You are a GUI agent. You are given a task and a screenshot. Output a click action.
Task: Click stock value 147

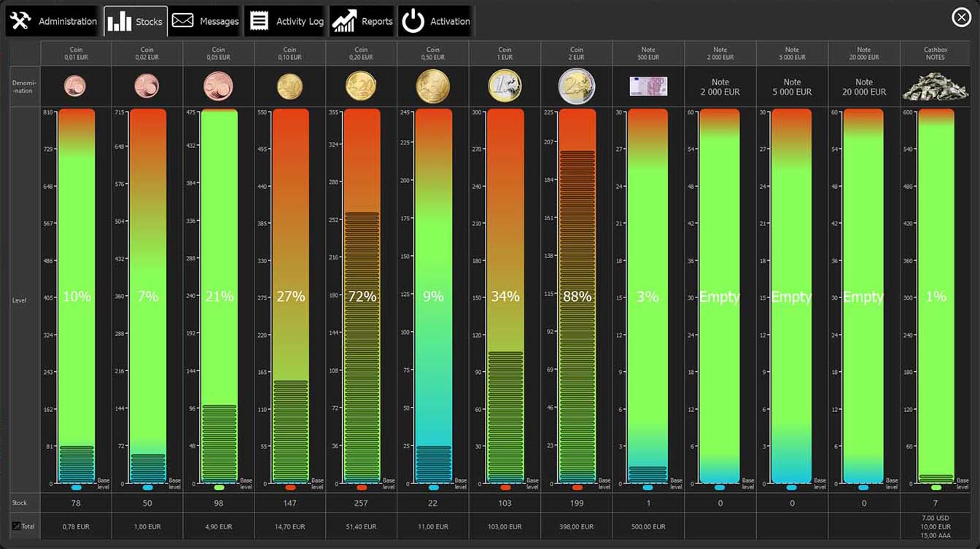coord(290,503)
